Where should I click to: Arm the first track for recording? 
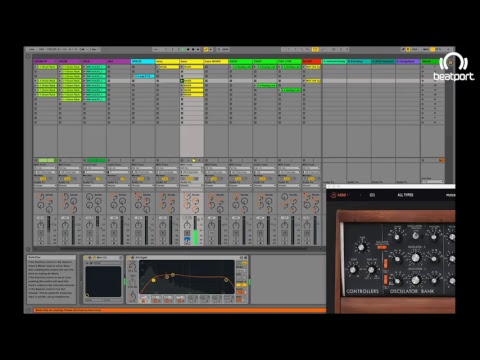pyautogui.click(x=41, y=243)
